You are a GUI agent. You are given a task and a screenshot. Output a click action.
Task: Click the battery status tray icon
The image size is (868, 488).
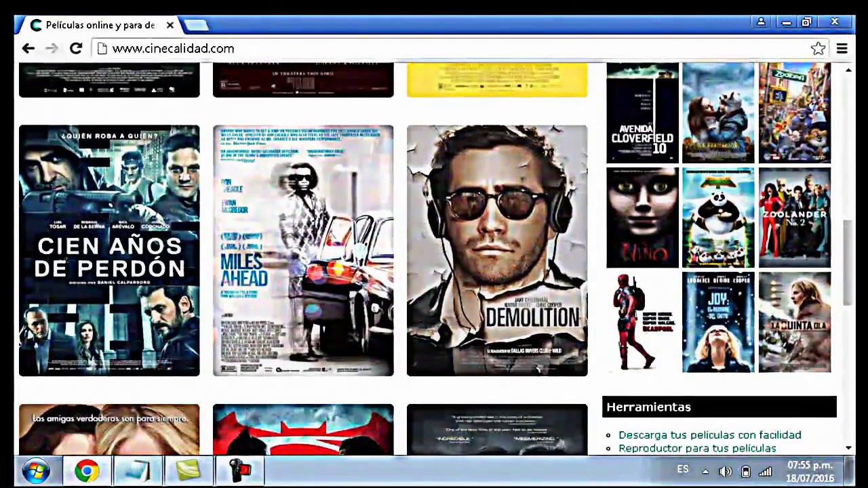[x=746, y=471]
